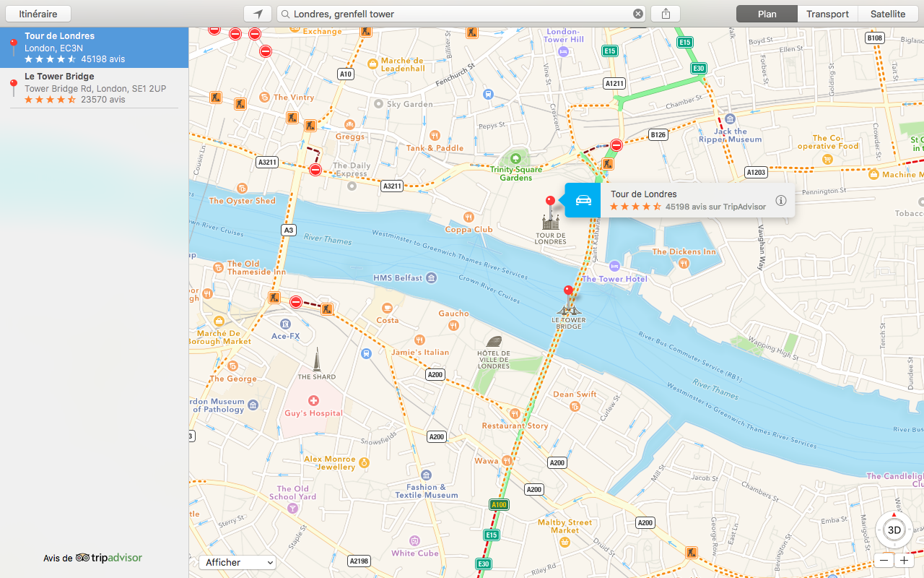924x578 pixels.
Task: Zoom out with the minus button
Action: pyautogui.click(x=884, y=561)
